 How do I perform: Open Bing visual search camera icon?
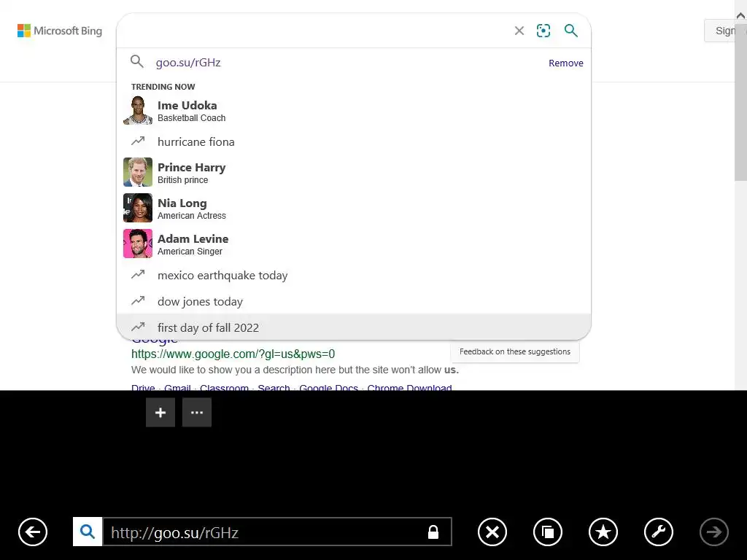[x=543, y=31]
